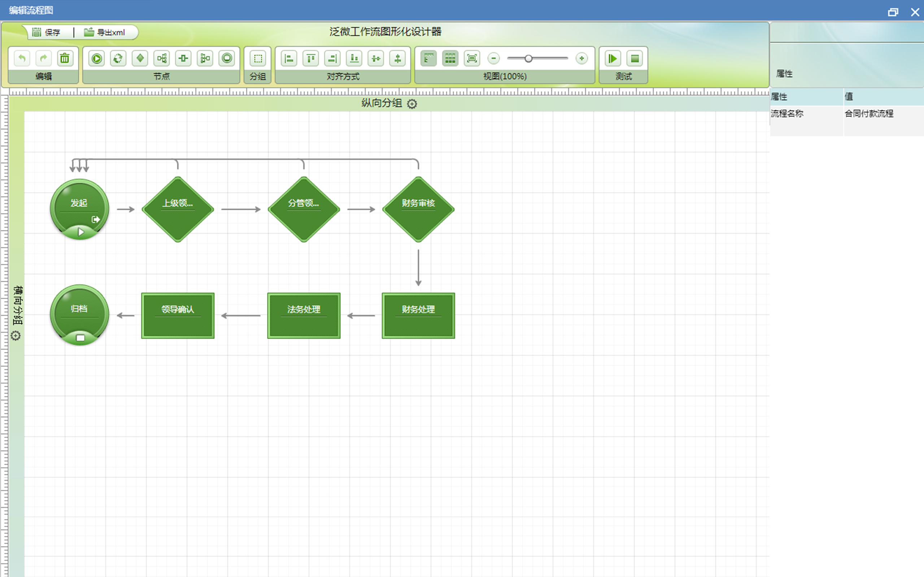Toggle the ruler display button

(x=428, y=58)
